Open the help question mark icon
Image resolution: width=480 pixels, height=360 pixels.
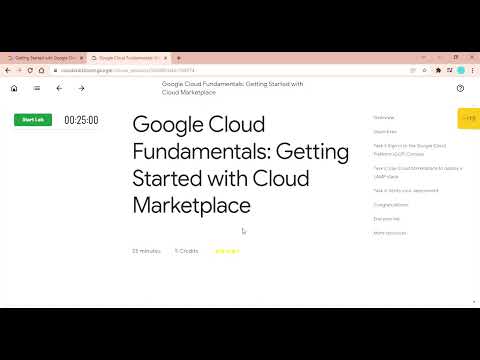point(460,88)
